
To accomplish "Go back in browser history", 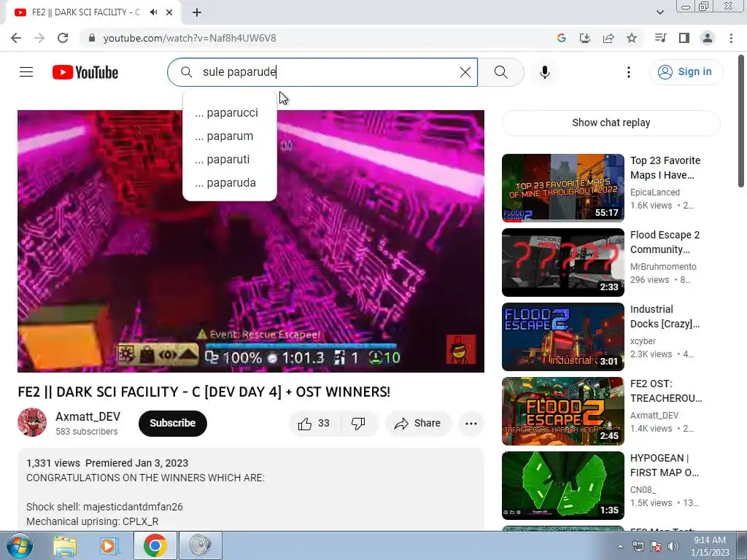I will [16, 38].
